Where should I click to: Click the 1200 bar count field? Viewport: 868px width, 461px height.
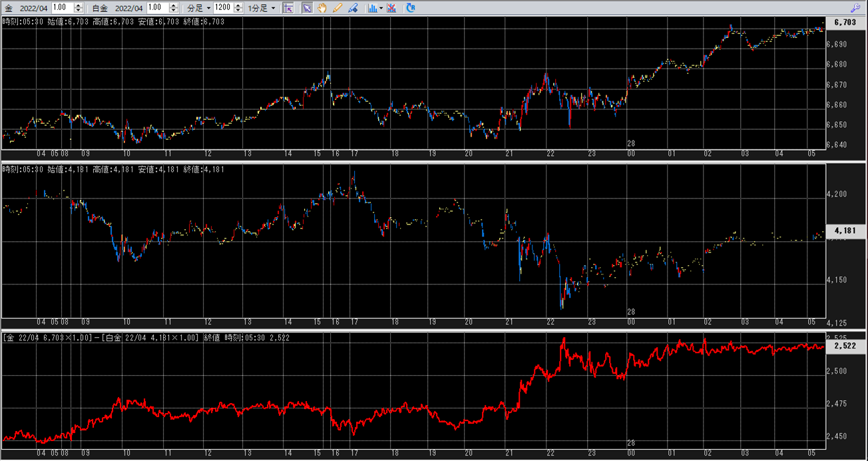(x=223, y=8)
